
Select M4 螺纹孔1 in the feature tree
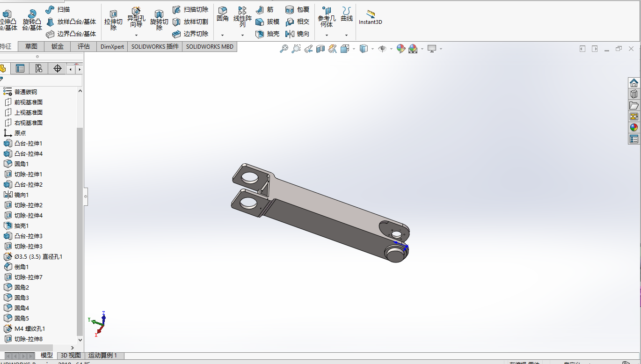[29, 328]
